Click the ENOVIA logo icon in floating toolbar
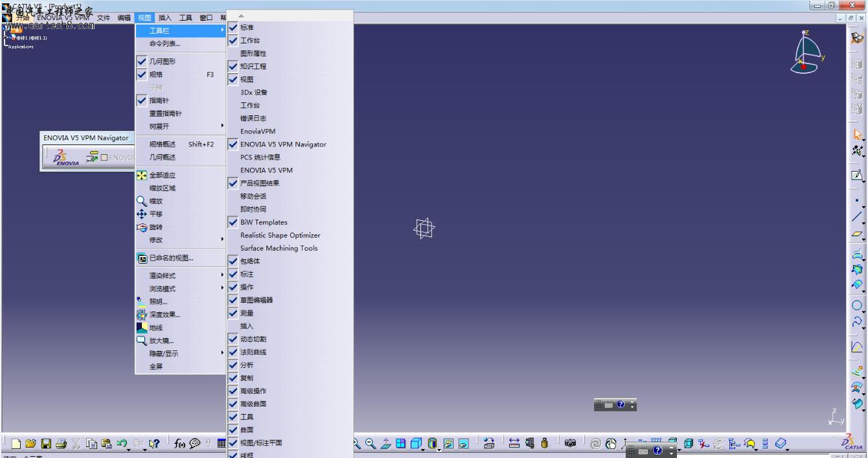 (x=65, y=158)
